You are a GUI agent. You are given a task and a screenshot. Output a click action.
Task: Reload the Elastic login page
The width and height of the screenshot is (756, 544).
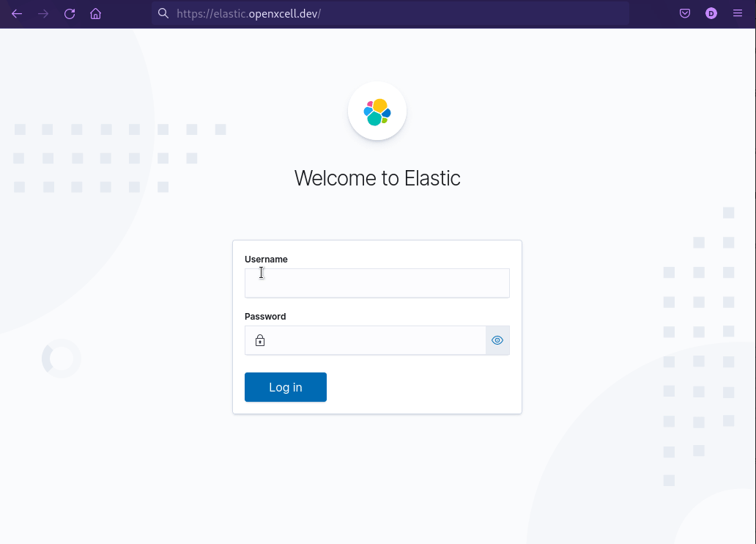point(70,14)
